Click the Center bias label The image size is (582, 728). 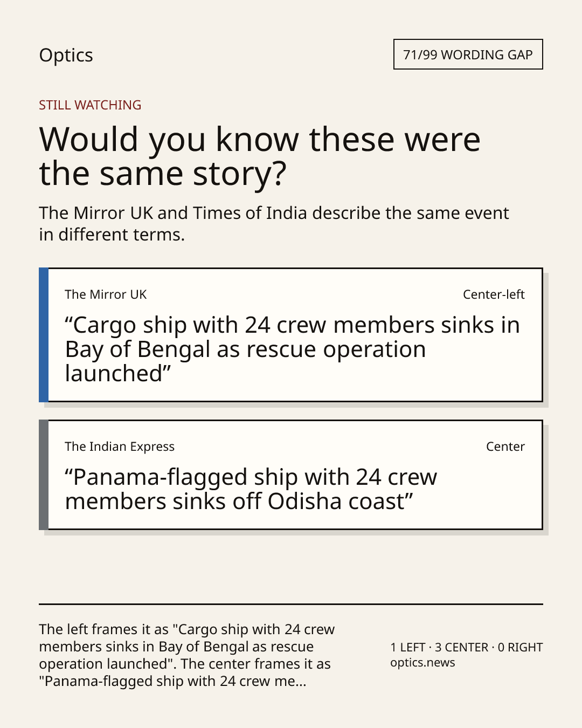click(x=505, y=447)
